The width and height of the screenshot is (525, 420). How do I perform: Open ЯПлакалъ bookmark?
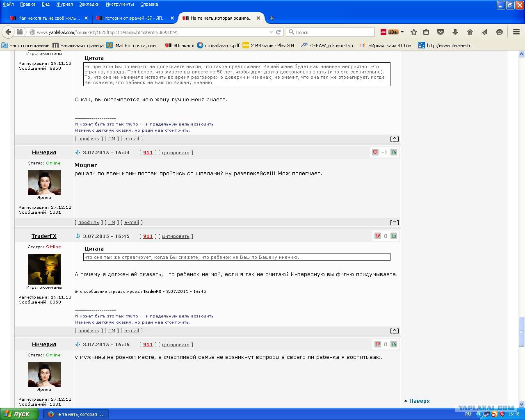[x=180, y=46]
